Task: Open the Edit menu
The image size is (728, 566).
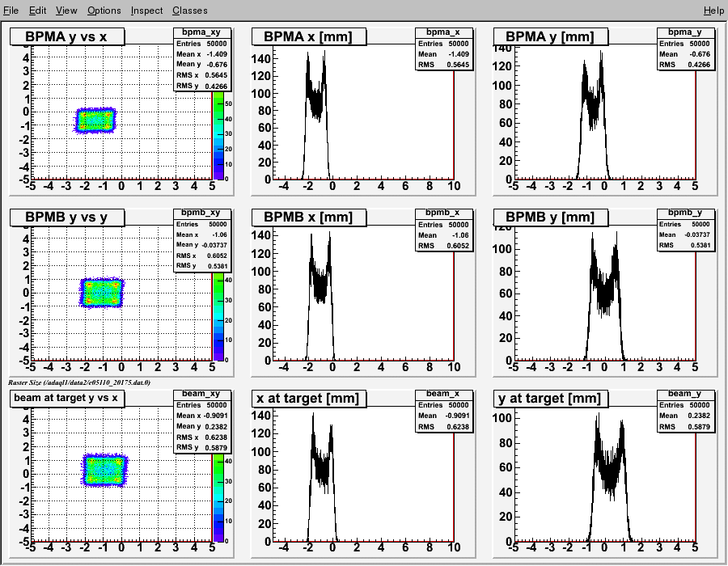Action: point(37,11)
